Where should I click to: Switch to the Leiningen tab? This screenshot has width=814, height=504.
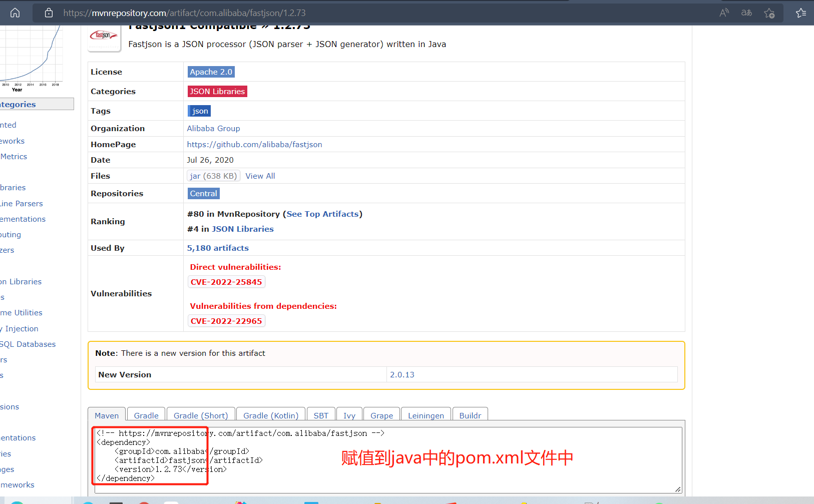click(x=426, y=415)
